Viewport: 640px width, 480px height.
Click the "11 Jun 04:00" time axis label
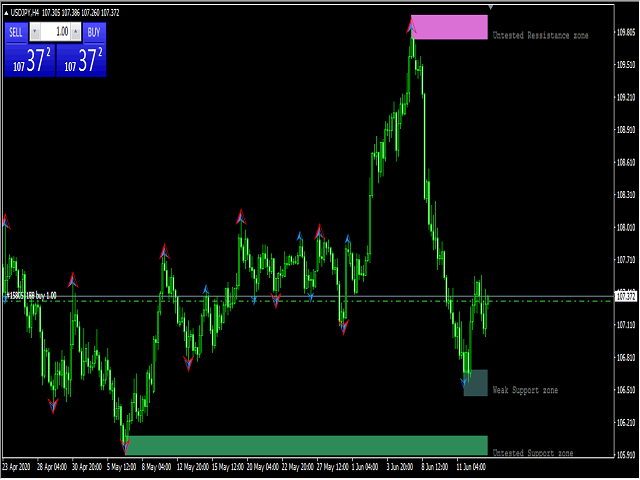pyautogui.click(x=471, y=467)
